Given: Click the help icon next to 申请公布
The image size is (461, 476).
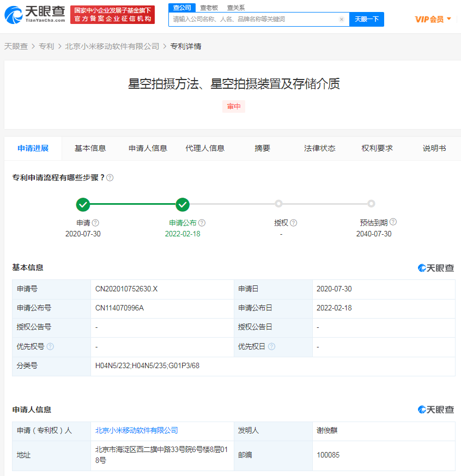Looking at the screenshot, I should pyautogui.click(x=202, y=223).
